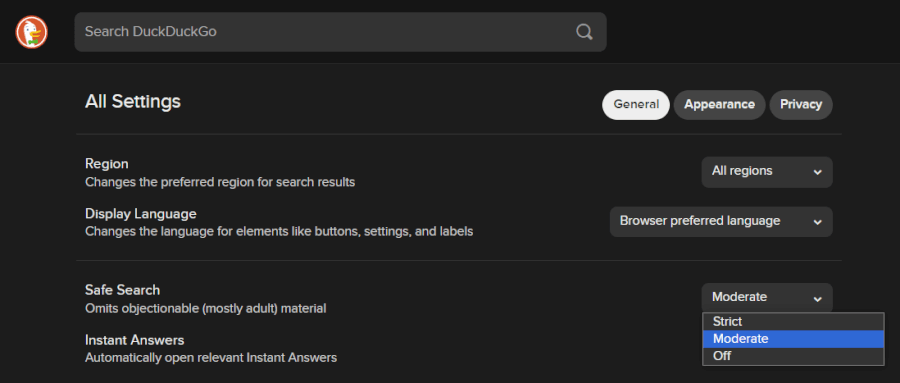Open the Browser preferred language dropdown
Image resolution: width=900 pixels, height=383 pixels.
coord(721,222)
